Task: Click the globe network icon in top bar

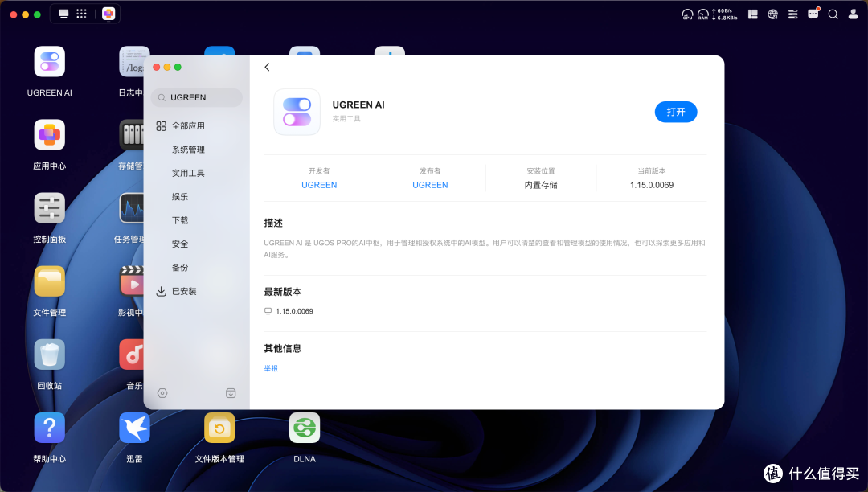Action: click(x=773, y=14)
